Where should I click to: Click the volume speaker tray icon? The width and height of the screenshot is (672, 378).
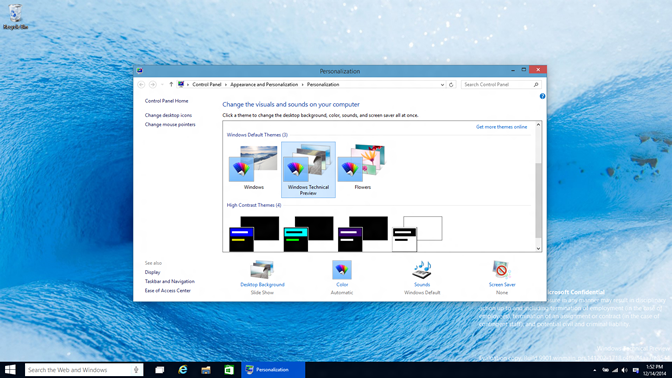624,370
